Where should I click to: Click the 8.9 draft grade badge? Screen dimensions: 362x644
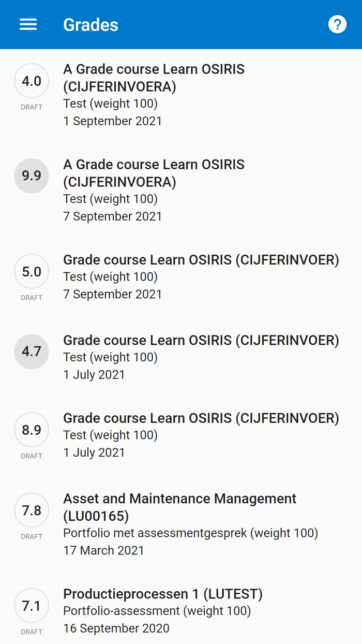[x=31, y=430]
